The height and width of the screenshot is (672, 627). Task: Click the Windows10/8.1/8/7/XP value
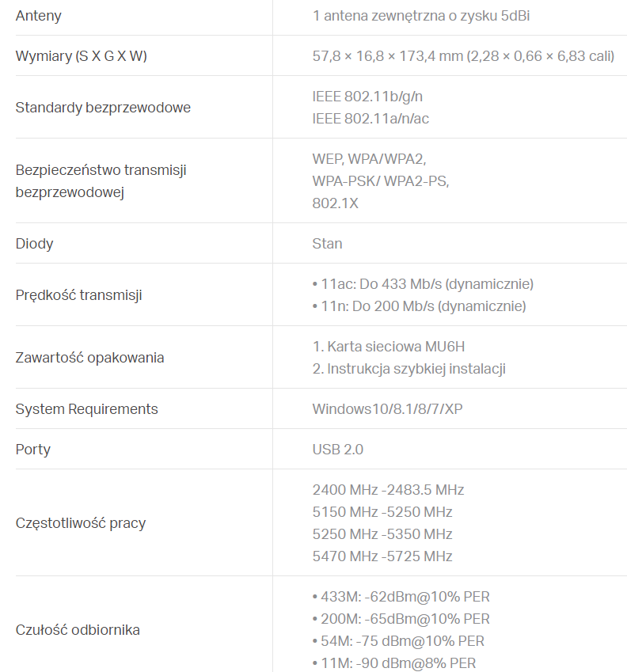pos(387,409)
